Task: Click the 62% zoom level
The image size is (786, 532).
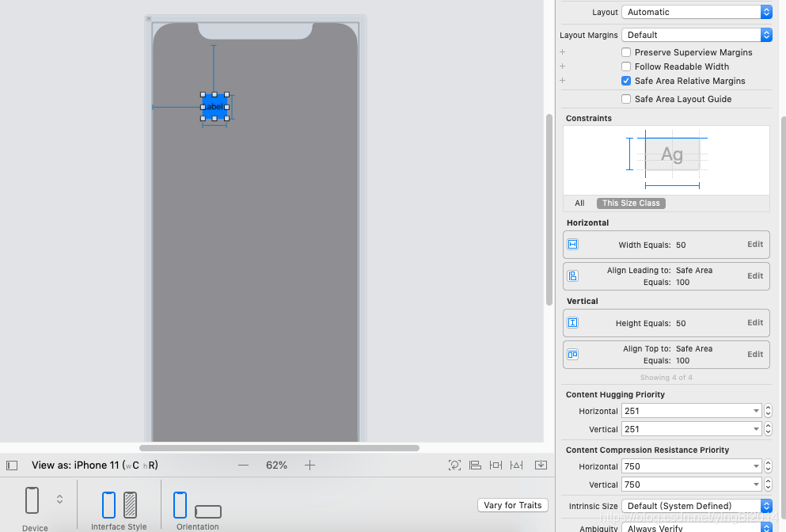Action: pos(276,465)
